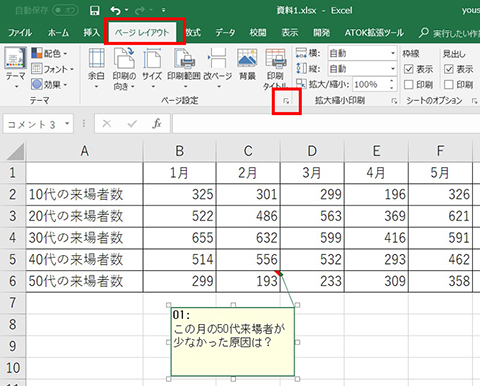Switch to the 校閲 tab
This screenshot has width=480, height=386.
(x=258, y=32)
